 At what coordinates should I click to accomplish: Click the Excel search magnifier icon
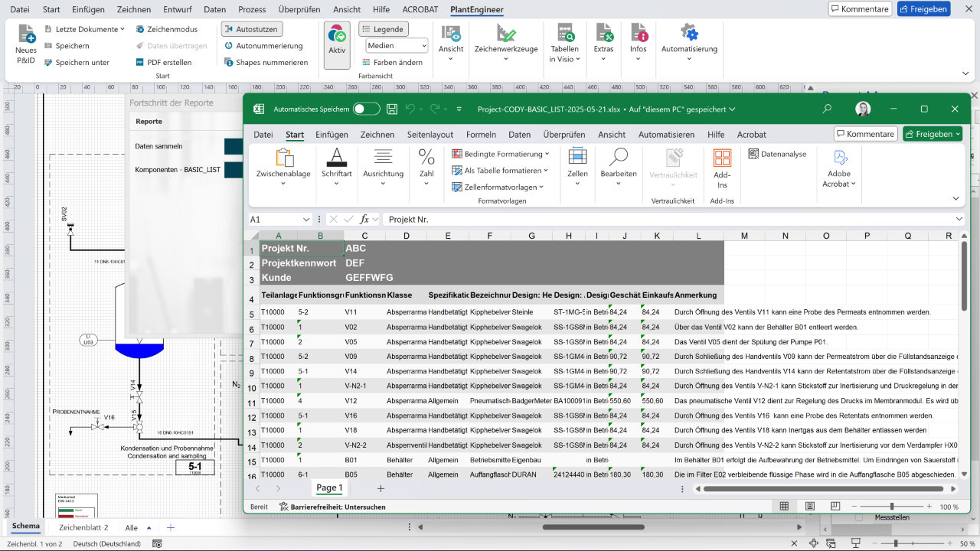(x=828, y=109)
